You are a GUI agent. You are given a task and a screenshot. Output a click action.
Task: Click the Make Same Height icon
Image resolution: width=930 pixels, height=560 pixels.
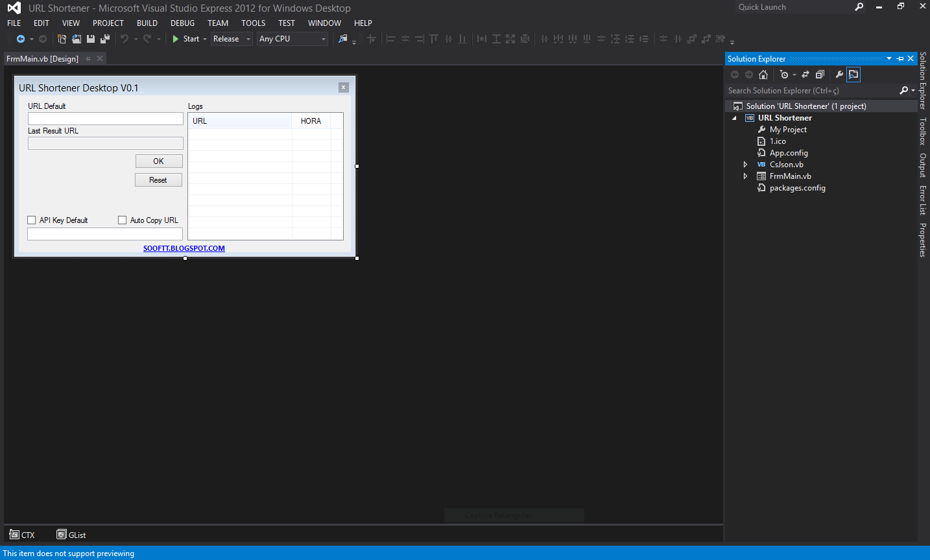(x=496, y=39)
